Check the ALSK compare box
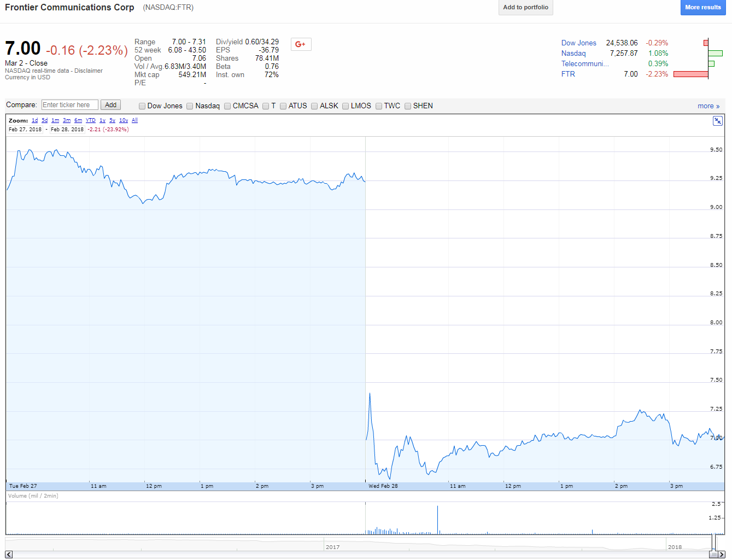732x560 pixels. coord(314,106)
